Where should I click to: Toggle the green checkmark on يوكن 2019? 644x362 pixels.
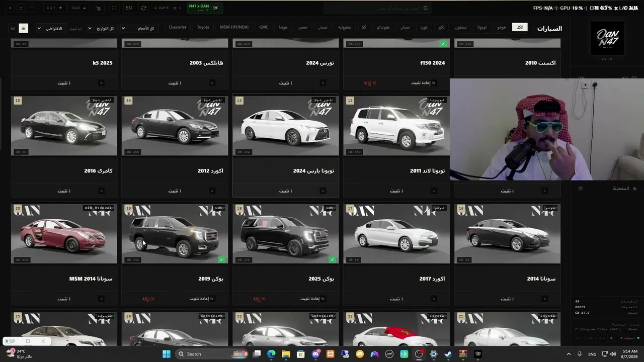(221, 259)
